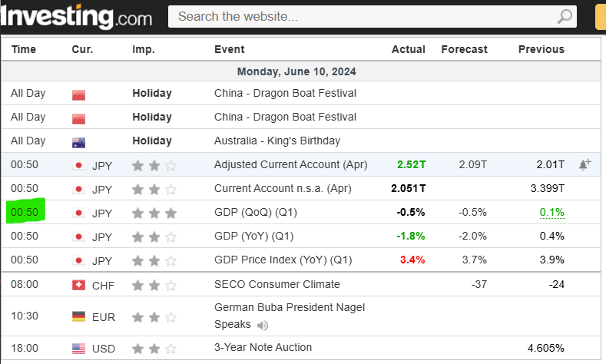
Task: Click the United States flag icon
Action: pyautogui.click(x=78, y=349)
